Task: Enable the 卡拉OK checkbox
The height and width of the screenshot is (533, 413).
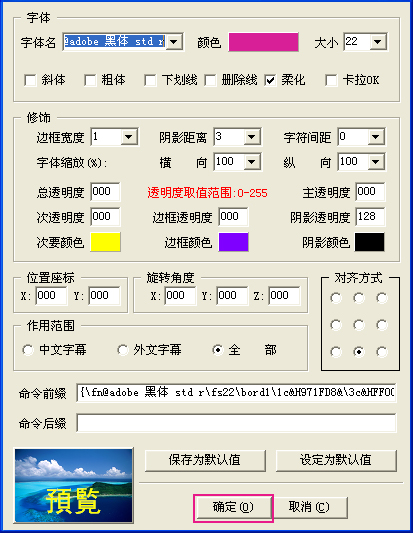Action: 331,81
